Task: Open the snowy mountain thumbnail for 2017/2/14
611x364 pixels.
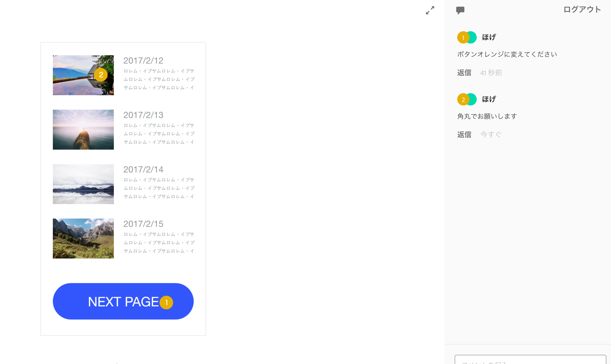Action: pos(83,184)
